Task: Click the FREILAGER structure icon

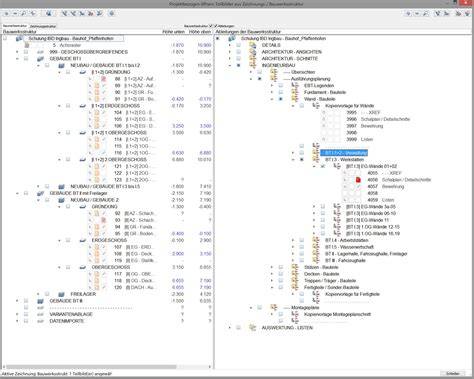Action: 61,294
